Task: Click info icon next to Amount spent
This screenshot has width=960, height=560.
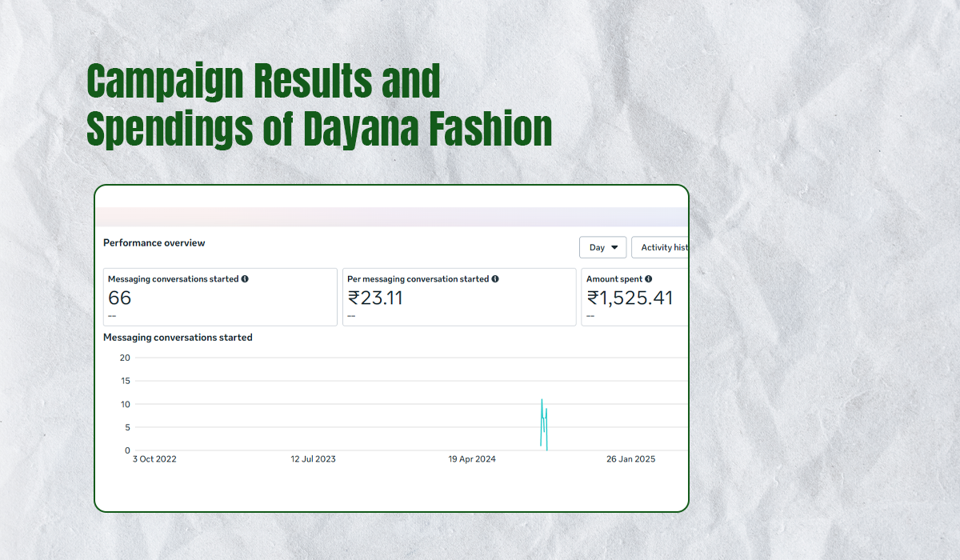Action: coord(648,279)
